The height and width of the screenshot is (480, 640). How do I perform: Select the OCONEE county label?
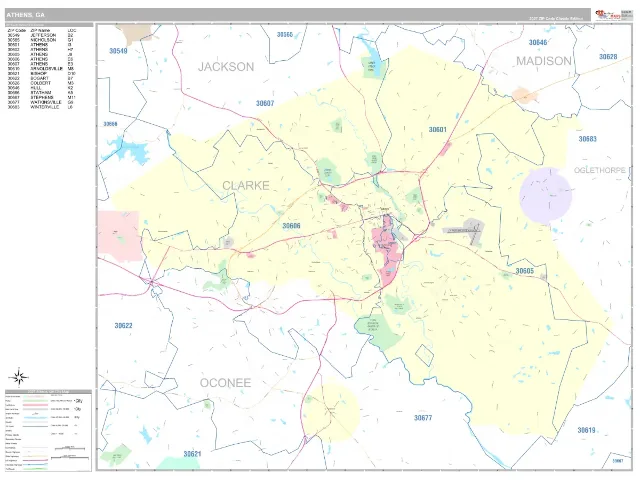(225, 382)
